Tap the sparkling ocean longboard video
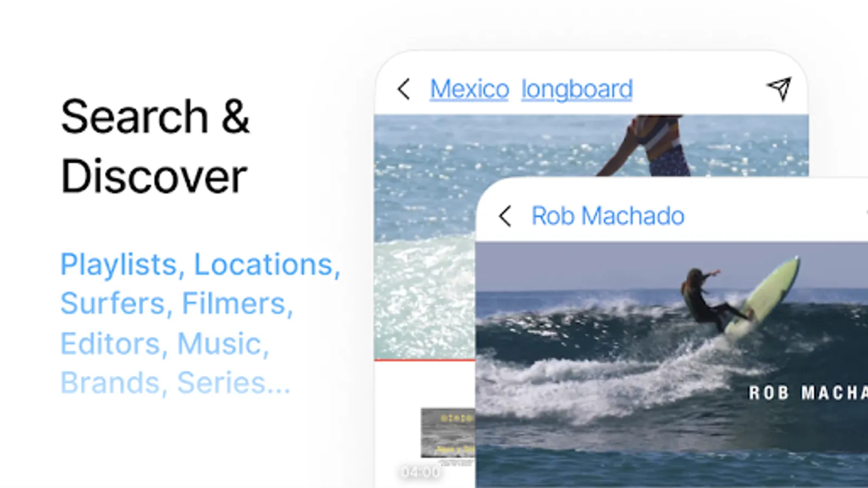 pos(426,236)
